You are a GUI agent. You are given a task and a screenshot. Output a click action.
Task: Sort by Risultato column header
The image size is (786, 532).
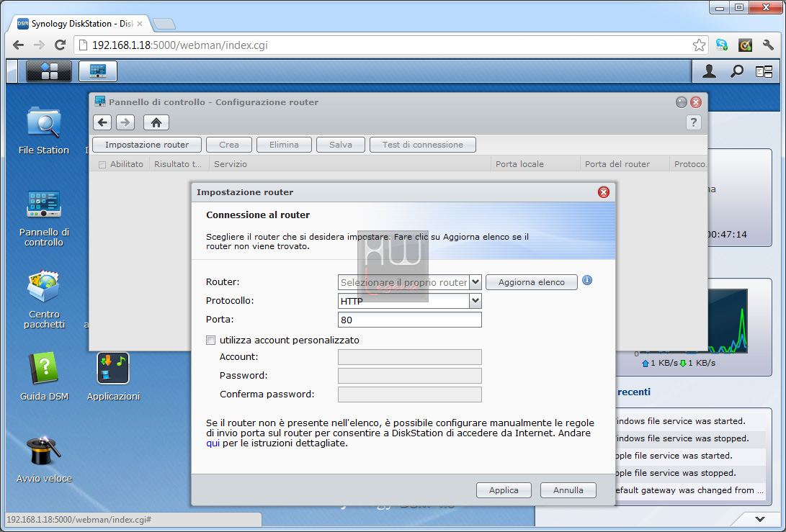pyautogui.click(x=179, y=164)
